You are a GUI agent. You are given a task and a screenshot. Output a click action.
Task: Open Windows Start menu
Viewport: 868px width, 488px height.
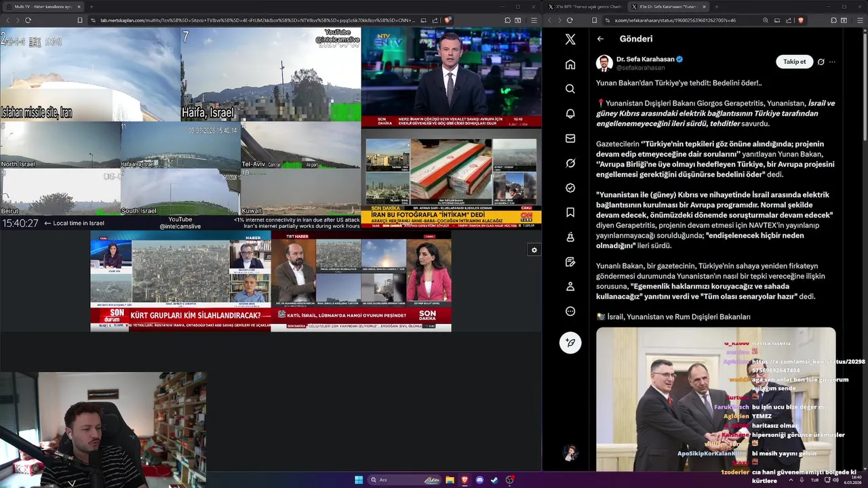click(x=359, y=480)
